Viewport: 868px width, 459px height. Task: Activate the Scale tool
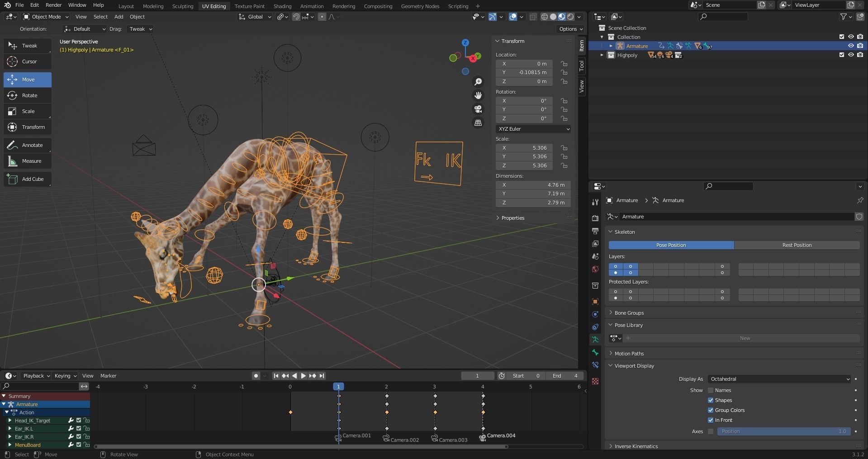coord(28,111)
